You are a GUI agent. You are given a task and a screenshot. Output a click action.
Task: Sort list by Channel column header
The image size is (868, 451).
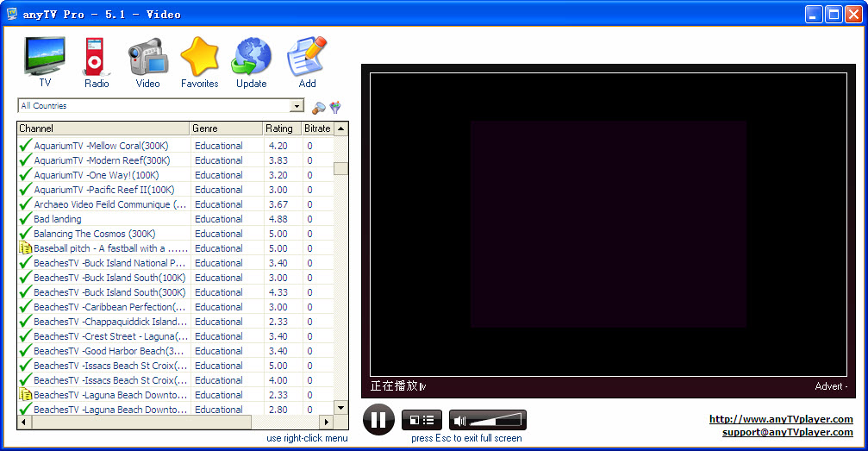[103, 128]
